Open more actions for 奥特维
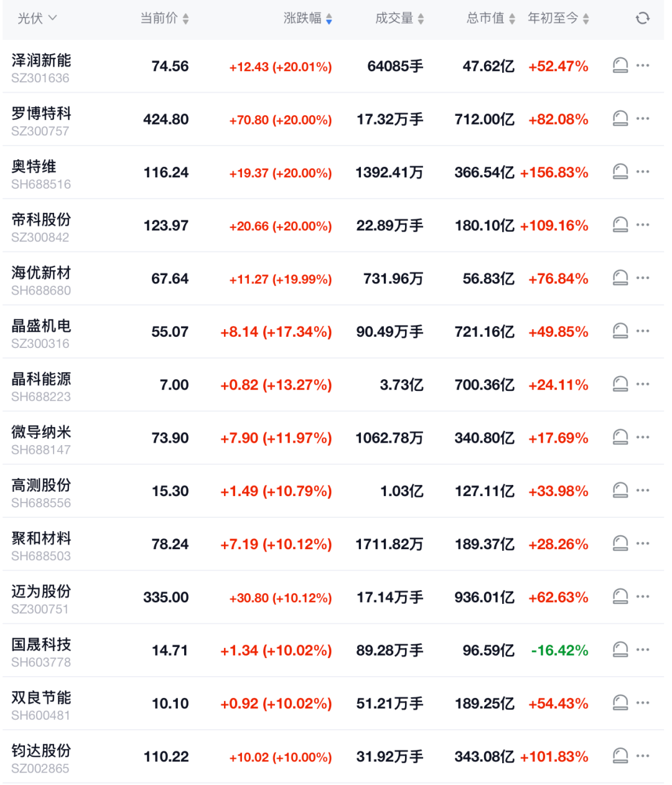Screen dimensions: 672x785 click(x=643, y=171)
